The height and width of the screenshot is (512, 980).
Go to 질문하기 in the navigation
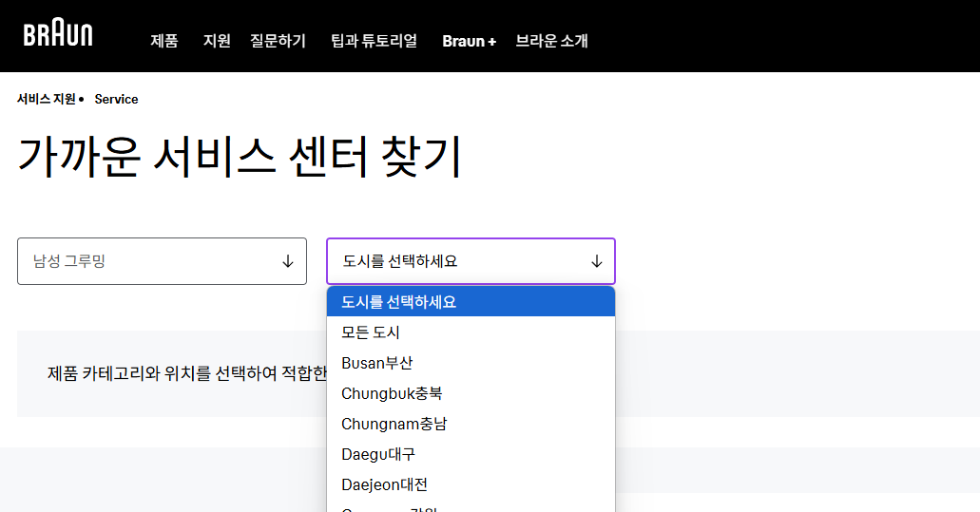point(279,41)
